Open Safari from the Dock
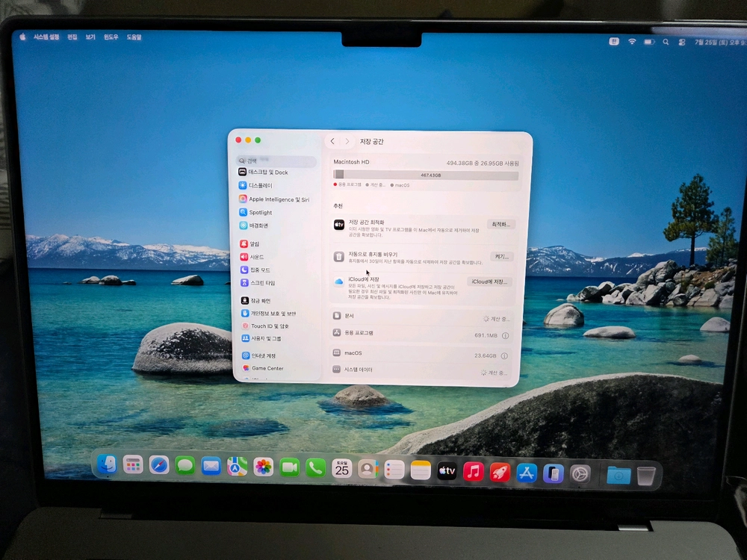 click(x=158, y=465)
